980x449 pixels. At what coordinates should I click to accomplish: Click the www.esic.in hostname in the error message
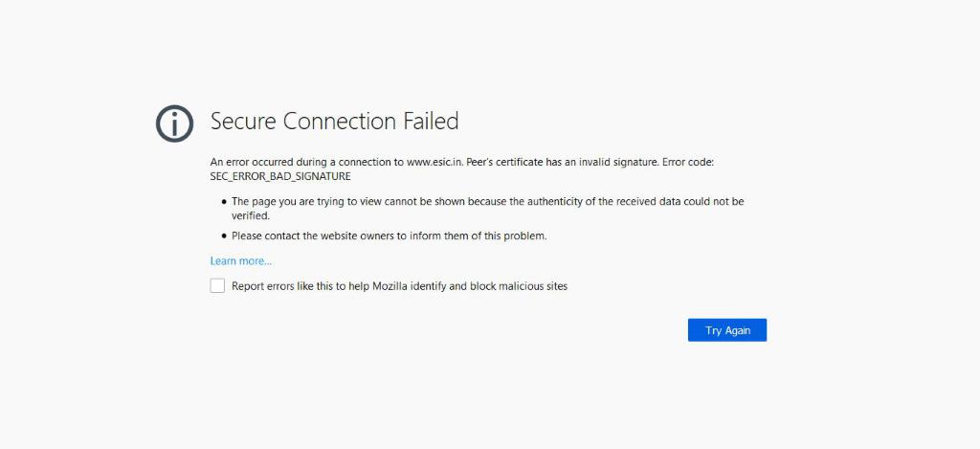[x=434, y=163]
